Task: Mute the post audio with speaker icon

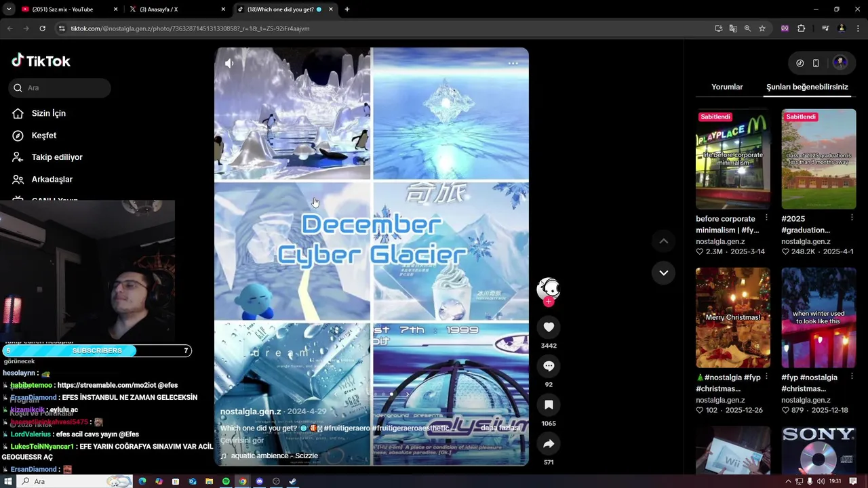Action: 229,63
